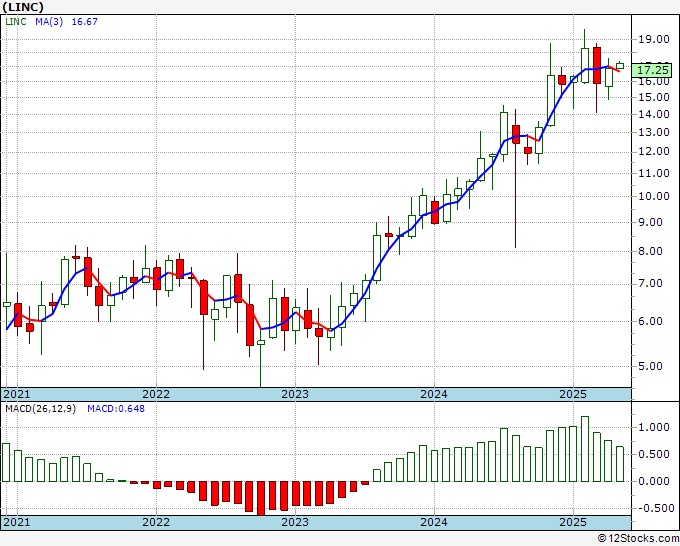Image resolution: width=680 pixels, height=546 pixels.
Task: Click 2021 on the price chart timeline
Action: pyautogui.click(x=17, y=394)
